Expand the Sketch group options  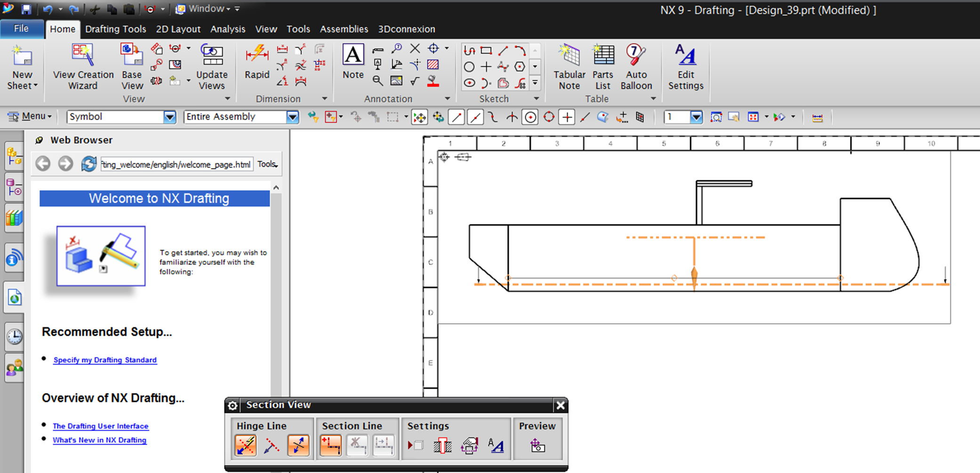pos(536,99)
